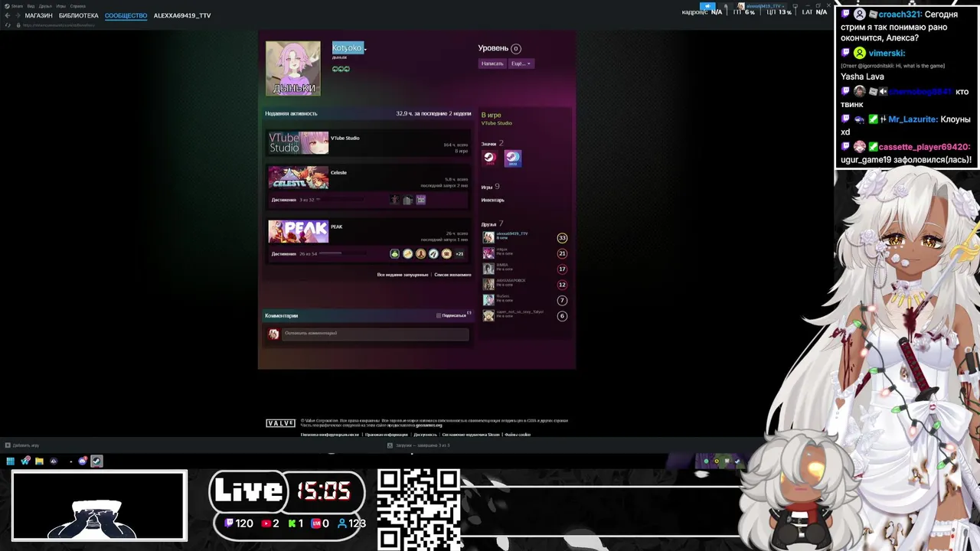Open the Вид menu
The image size is (980, 551).
click(31, 6)
